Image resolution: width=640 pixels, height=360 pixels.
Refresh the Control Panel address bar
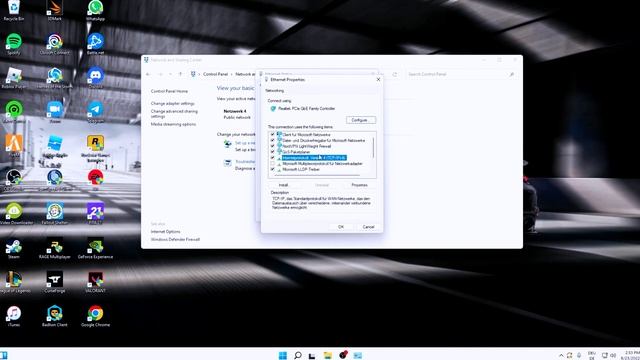pyautogui.click(x=394, y=74)
